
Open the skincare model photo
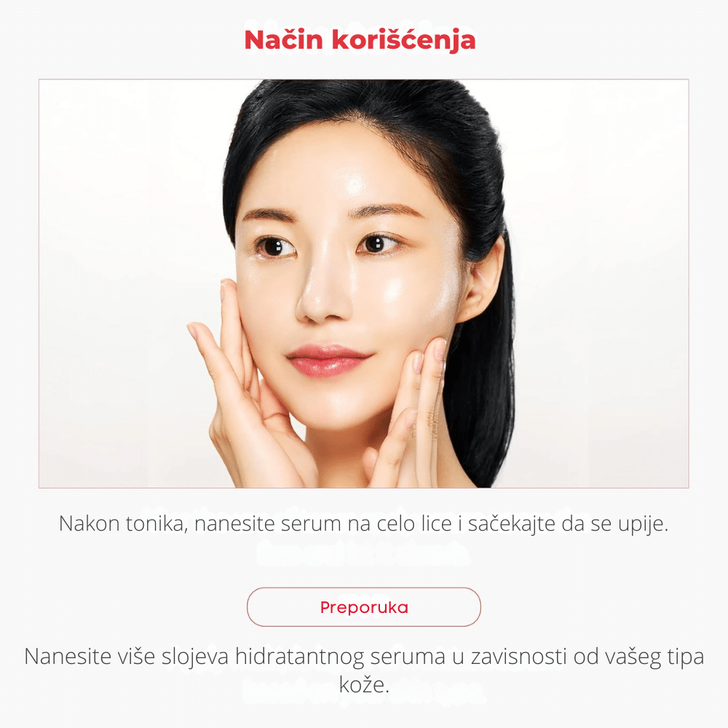click(363, 283)
